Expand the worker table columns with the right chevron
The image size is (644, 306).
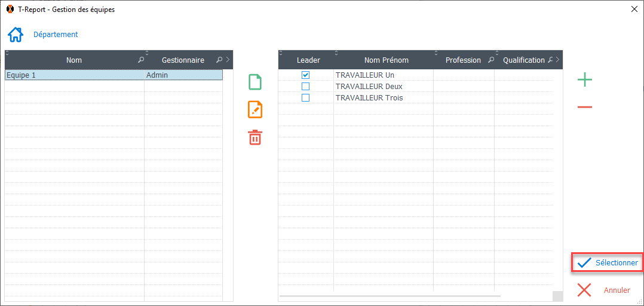557,60
